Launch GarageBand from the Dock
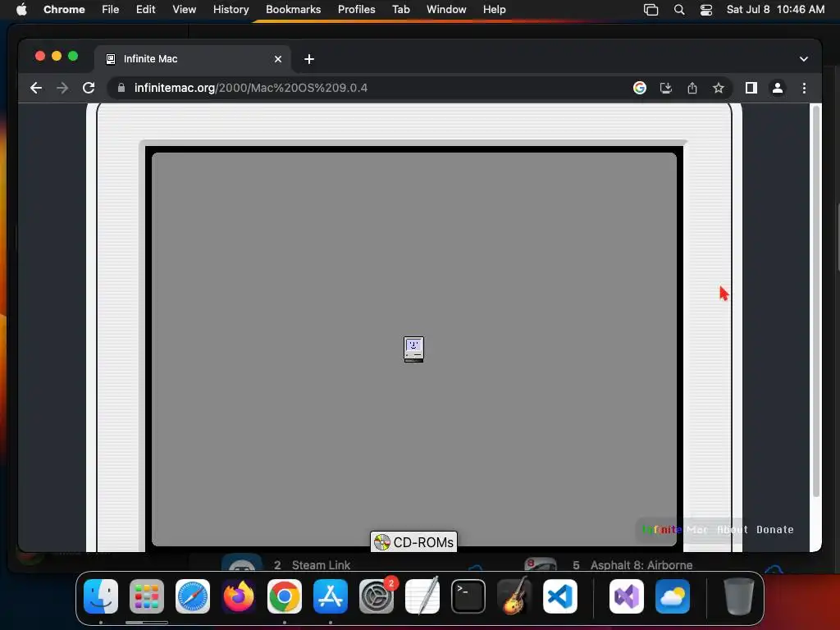This screenshot has height=630, width=840. [x=514, y=596]
